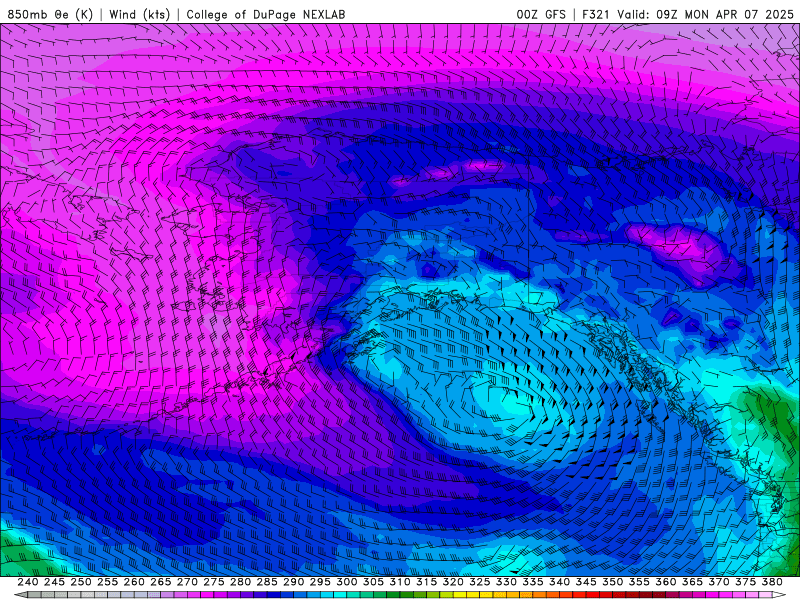Select the 355 colorbar value label

[639, 582]
